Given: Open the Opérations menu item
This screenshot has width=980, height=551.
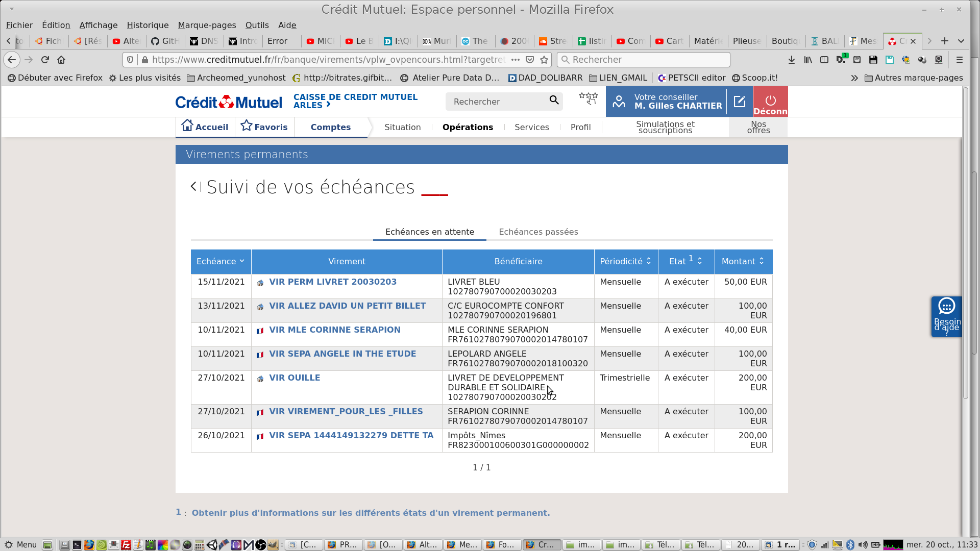Looking at the screenshot, I should pyautogui.click(x=468, y=127).
